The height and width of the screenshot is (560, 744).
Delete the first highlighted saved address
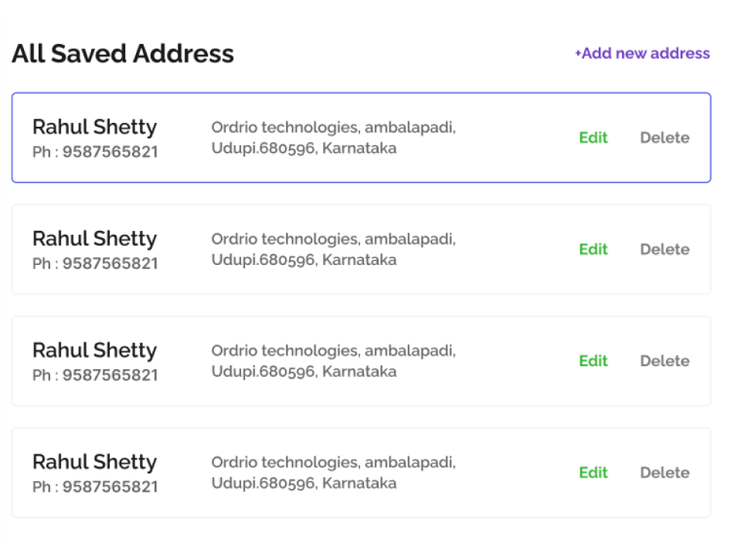(x=664, y=137)
